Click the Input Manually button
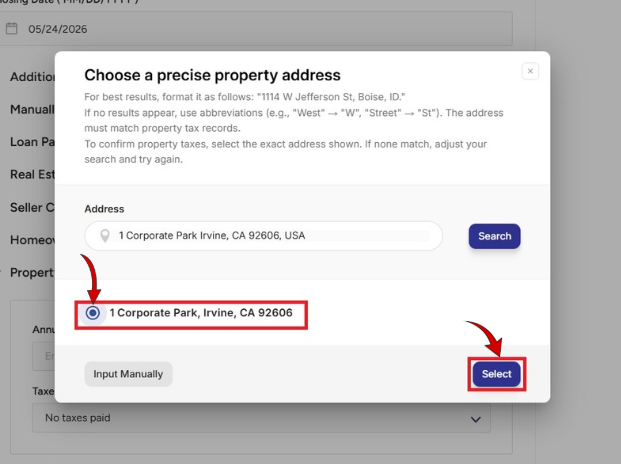621x464 pixels. (x=128, y=374)
